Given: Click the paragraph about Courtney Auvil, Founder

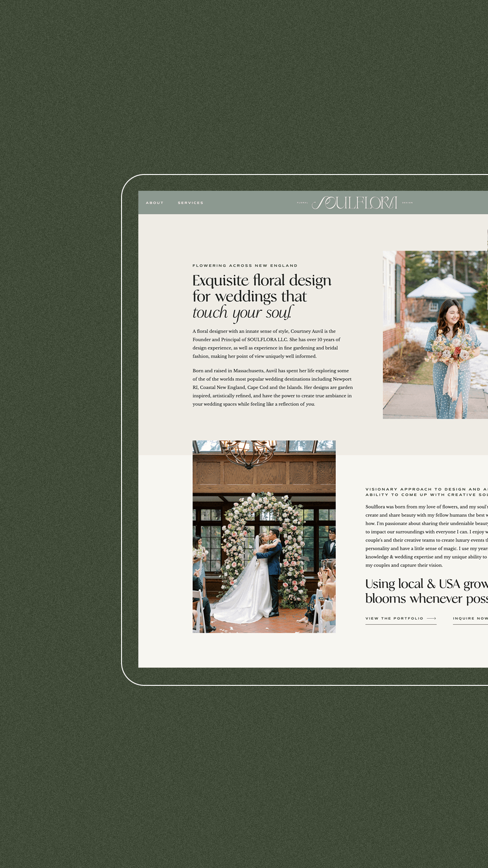Looking at the screenshot, I should coord(267,344).
